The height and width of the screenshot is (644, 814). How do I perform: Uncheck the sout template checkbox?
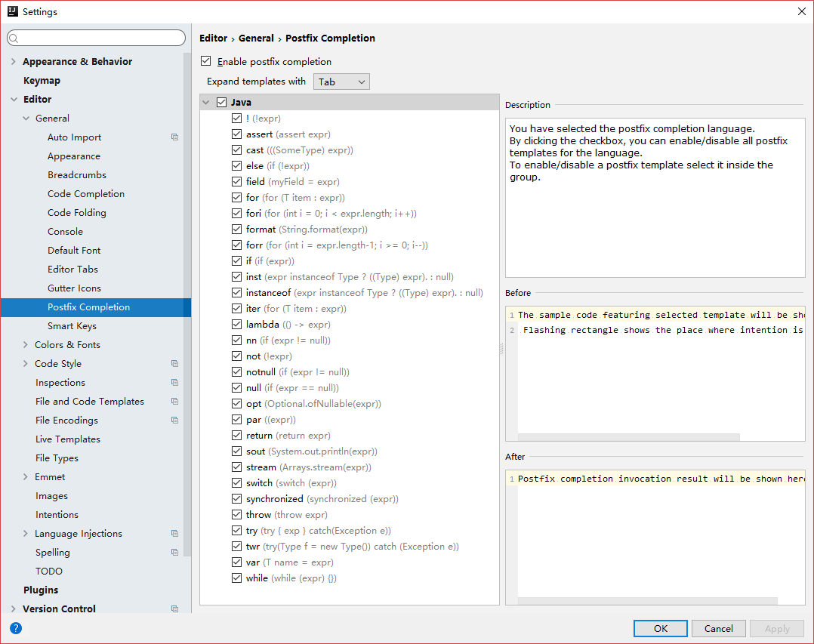point(237,451)
